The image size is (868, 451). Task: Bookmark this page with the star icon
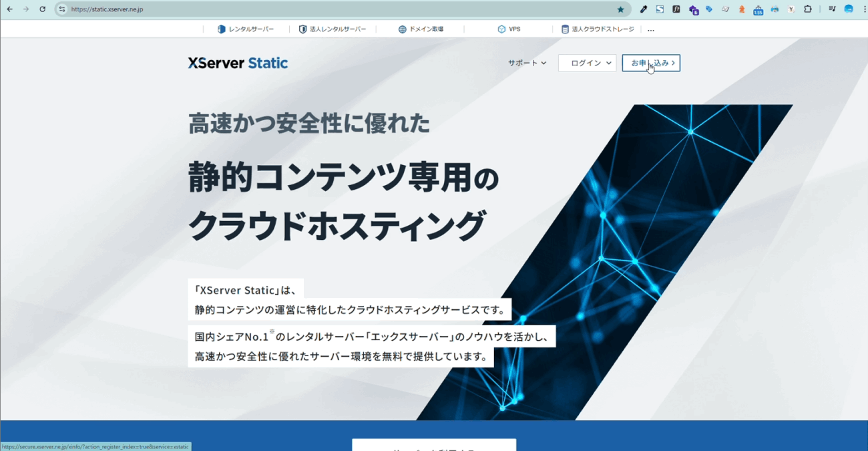tap(620, 9)
